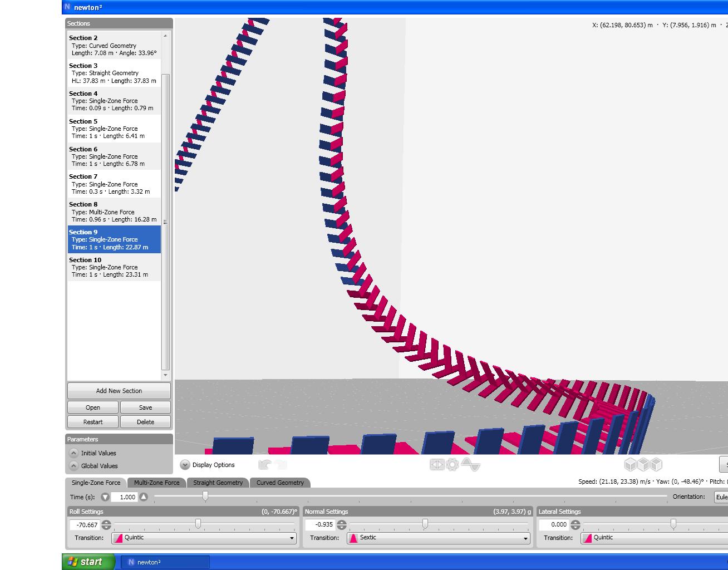Switch to Curved Geometry tab
Screen dimensions: 728x570
click(x=280, y=483)
